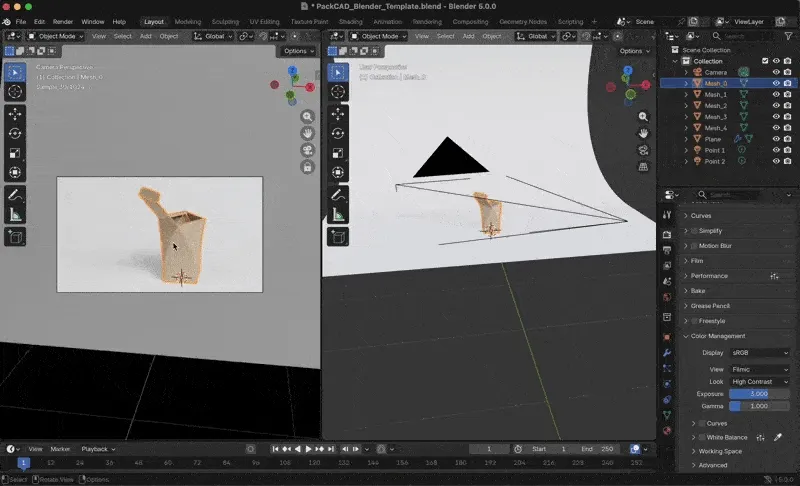Pick the Measure tool in left viewport
Screen dimensions: 800x486
tap(15, 214)
